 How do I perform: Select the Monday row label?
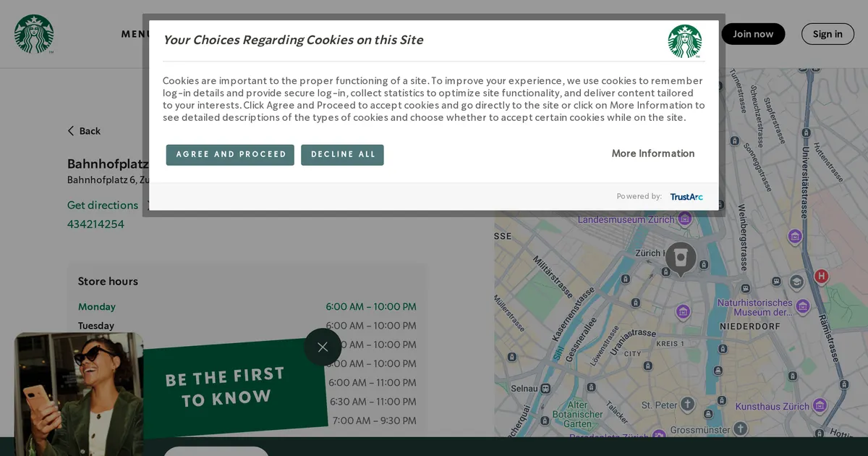coord(97,307)
